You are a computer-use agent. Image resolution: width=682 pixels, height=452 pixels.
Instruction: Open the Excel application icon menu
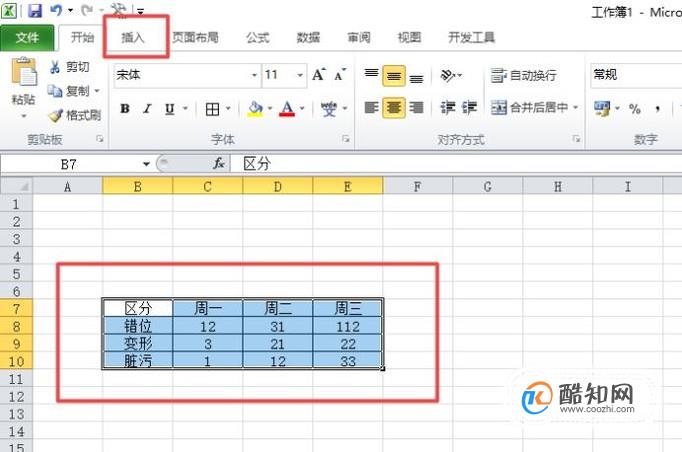tap(9, 10)
